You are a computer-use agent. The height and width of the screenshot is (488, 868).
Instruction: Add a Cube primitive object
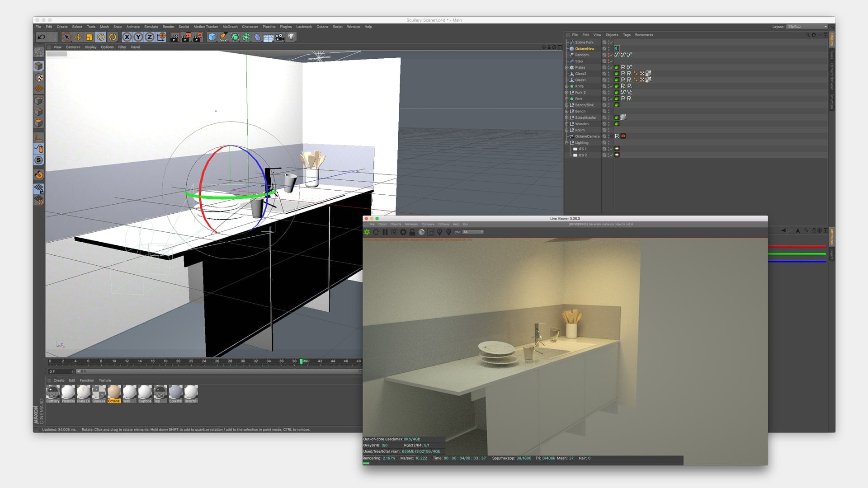(212, 37)
